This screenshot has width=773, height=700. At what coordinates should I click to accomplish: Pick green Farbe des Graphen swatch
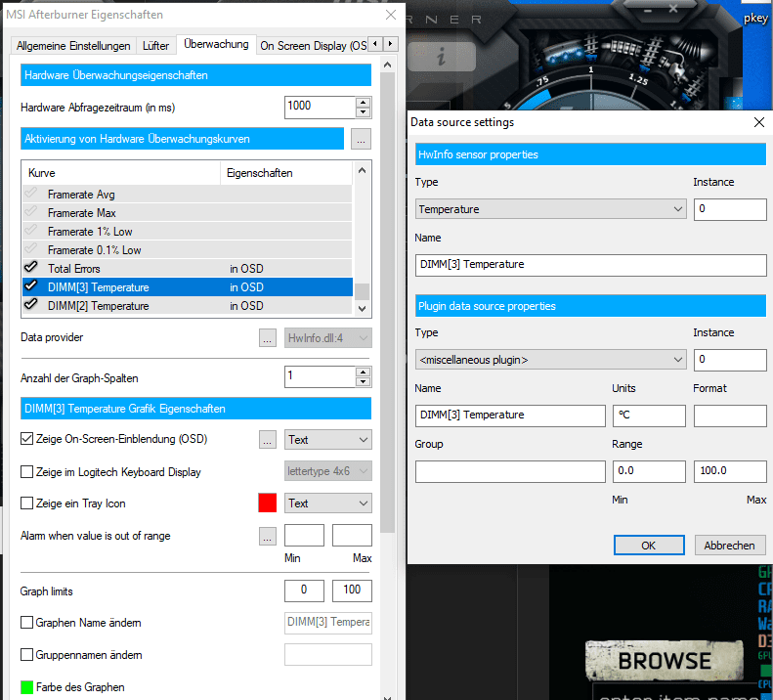pos(26,686)
